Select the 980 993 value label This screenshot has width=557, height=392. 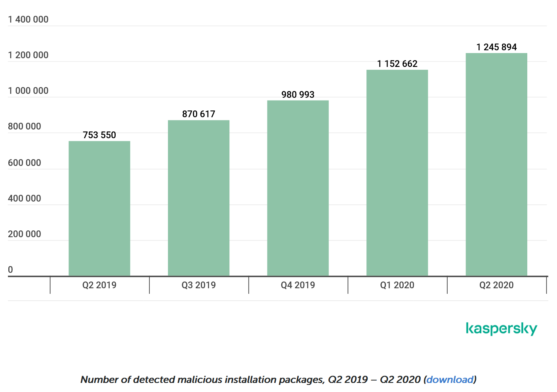298,95
